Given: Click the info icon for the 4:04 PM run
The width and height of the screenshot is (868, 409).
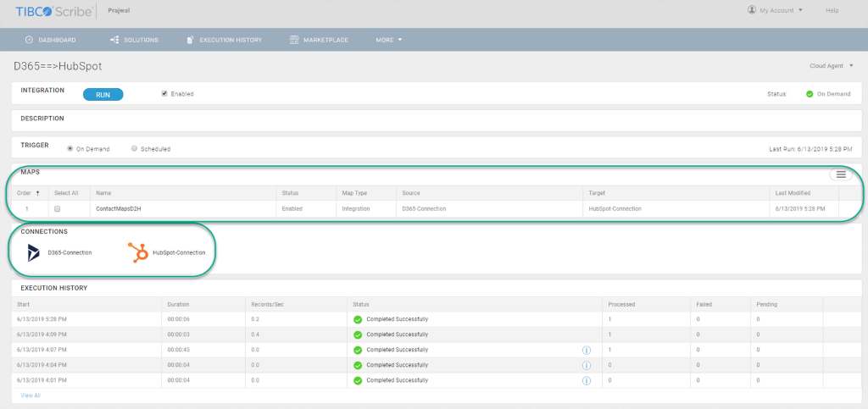Looking at the screenshot, I should point(587,365).
